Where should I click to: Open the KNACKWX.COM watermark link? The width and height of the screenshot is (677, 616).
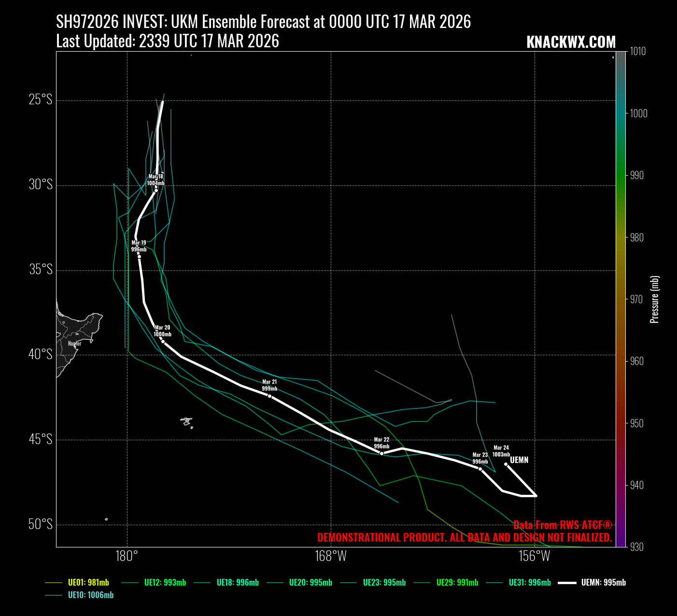pyautogui.click(x=571, y=42)
